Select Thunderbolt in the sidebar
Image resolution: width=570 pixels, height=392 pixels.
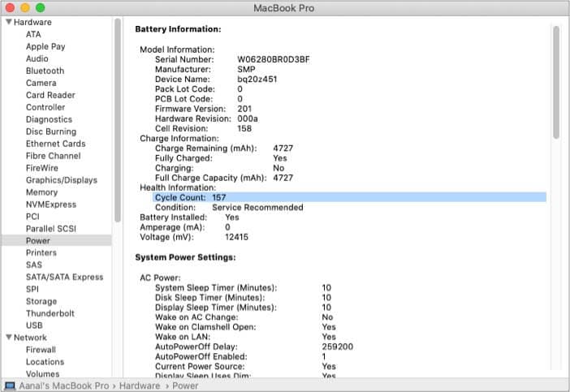(x=50, y=313)
